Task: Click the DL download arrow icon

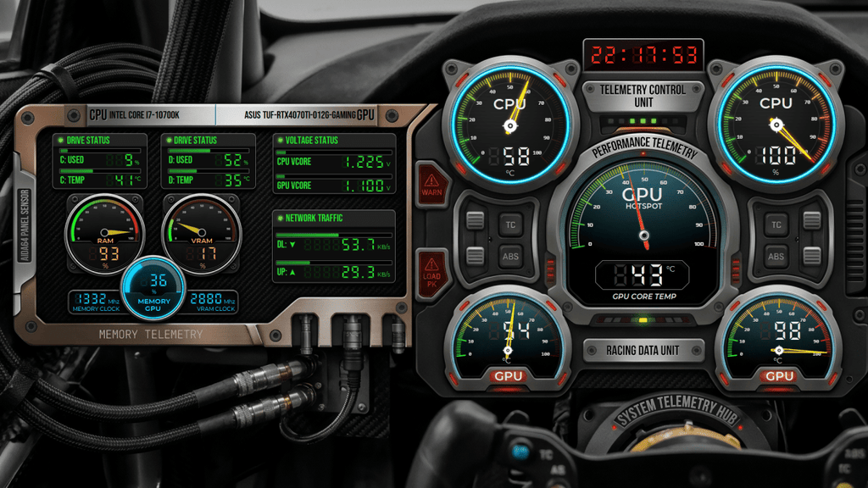Action: (292, 245)
